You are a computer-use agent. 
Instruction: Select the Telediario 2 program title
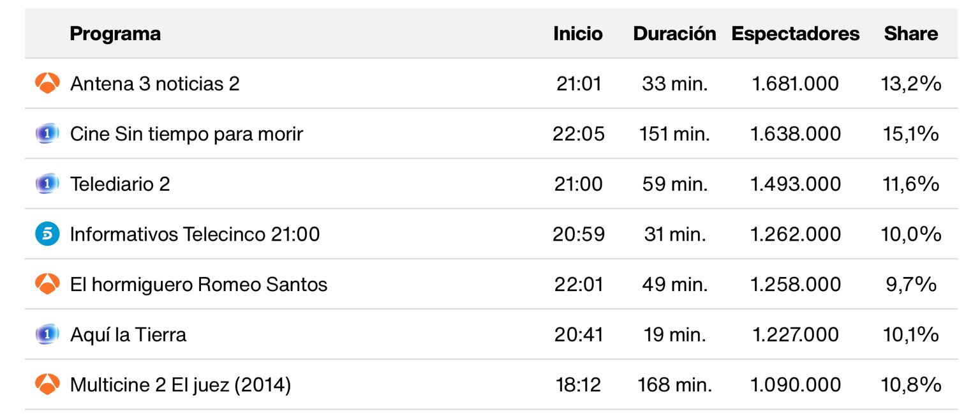pyautogui.click(x=120, y=184)
